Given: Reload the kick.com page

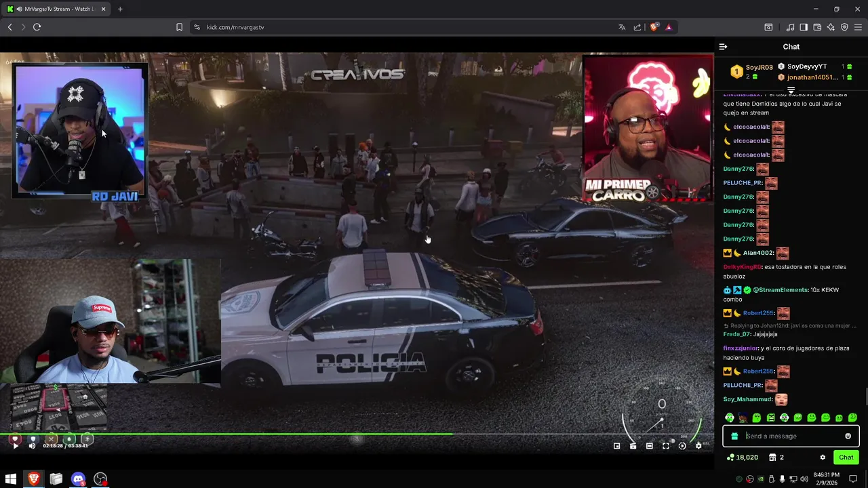Looking at the screenshot, I should coord(37,27).
